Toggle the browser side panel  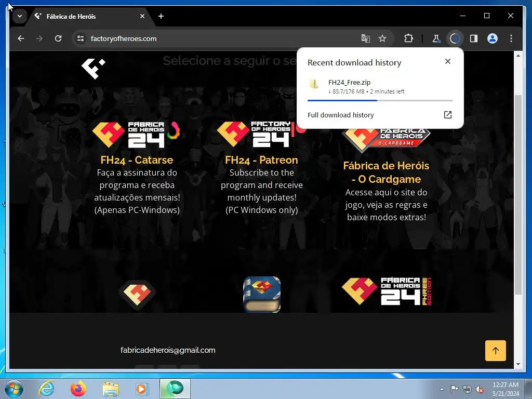[474, 38]
